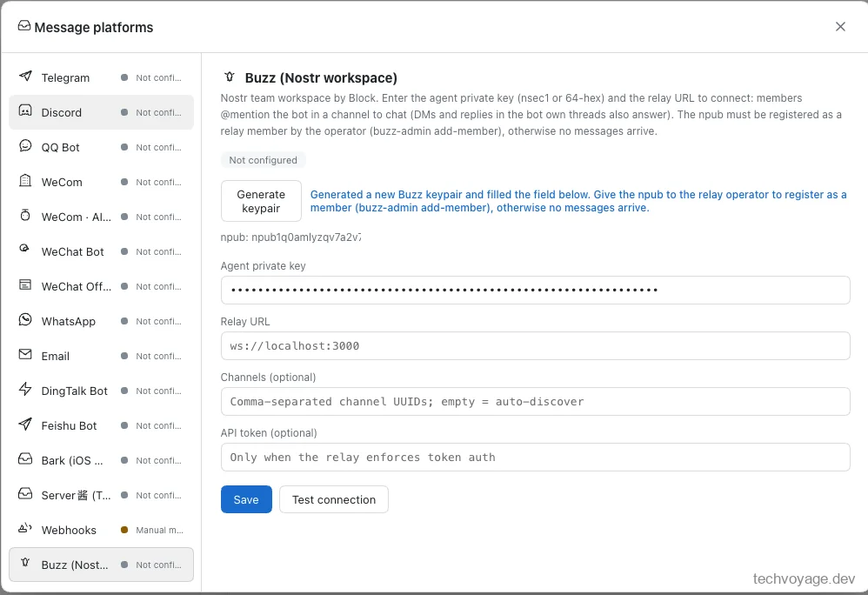Click the Test connection button

pos(334,499)
